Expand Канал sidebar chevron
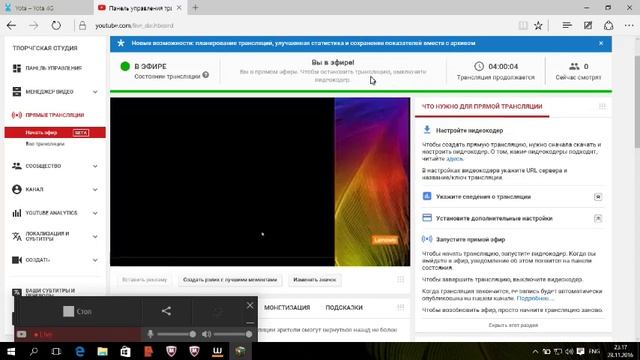This screenshot has height=360, width=640. click(x=95, y=189)
